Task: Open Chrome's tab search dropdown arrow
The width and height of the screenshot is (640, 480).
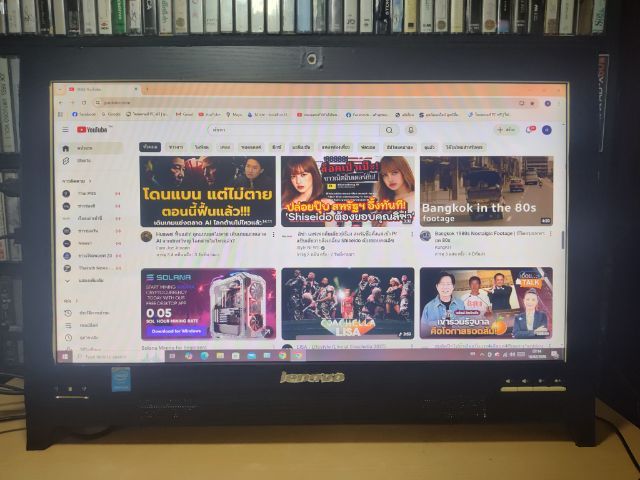Action: tap(59, 90)
